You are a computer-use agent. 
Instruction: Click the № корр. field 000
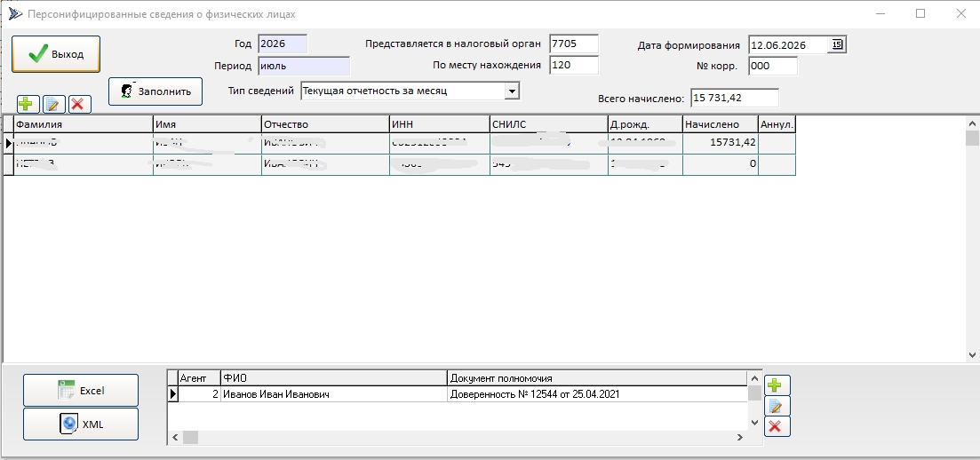pyautogui.click(x=772, y=66)
